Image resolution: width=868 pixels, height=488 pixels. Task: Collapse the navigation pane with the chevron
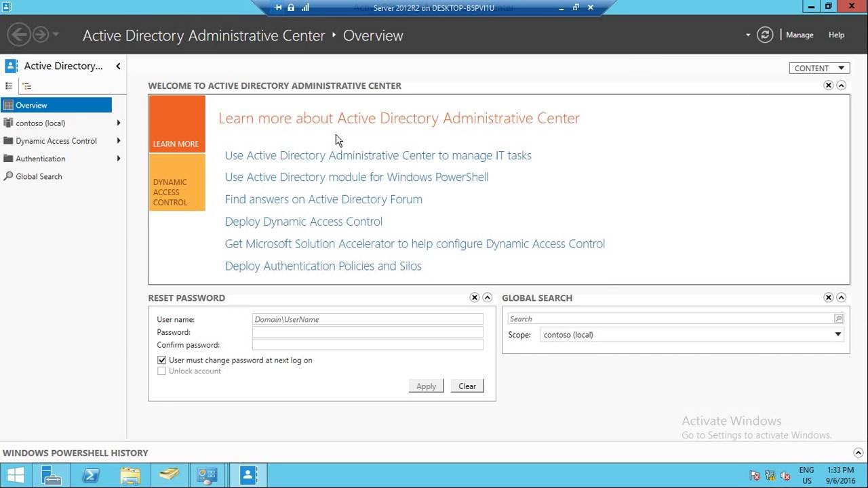[118, 66]
